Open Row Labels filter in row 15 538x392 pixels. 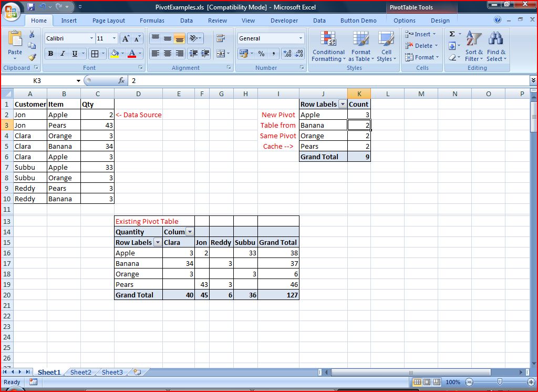pos(158,242)
